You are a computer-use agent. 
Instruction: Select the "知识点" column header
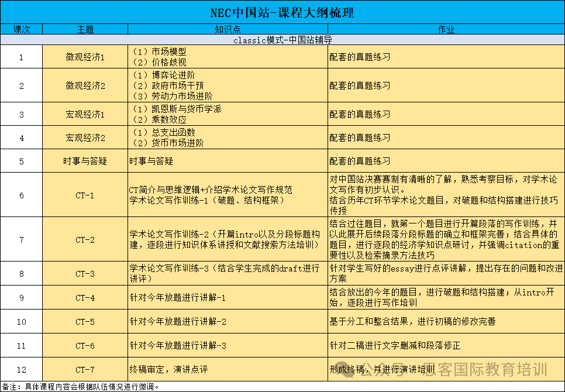tap(228, 29)
